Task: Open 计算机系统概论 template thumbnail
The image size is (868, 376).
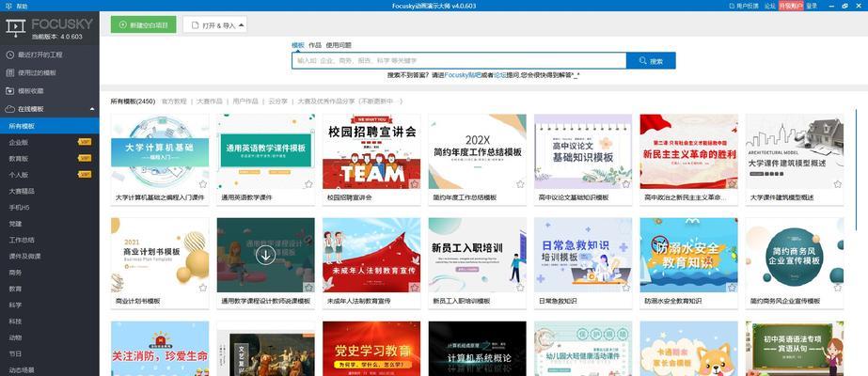Action: click(x=477, y=349)
